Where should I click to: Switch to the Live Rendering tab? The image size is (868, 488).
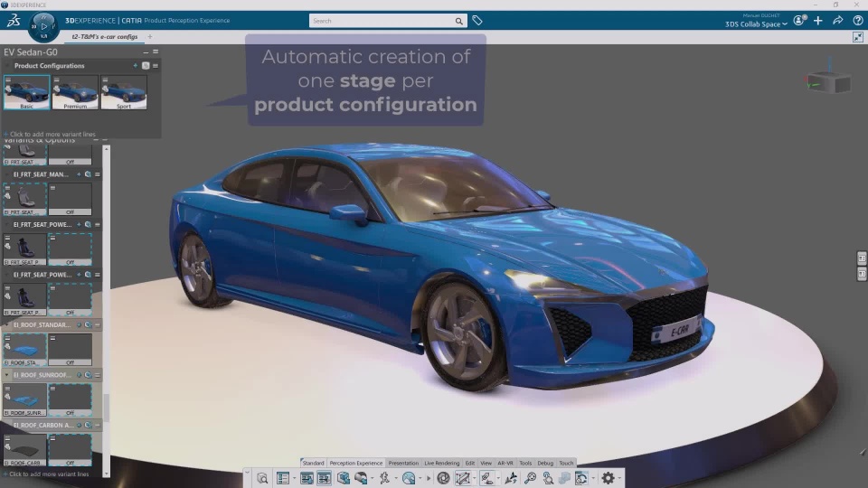441,463
